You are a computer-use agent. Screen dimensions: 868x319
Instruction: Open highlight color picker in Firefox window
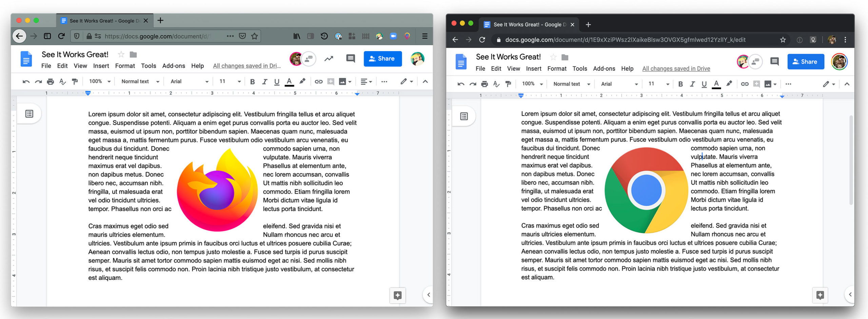click(x=302, y=81)
